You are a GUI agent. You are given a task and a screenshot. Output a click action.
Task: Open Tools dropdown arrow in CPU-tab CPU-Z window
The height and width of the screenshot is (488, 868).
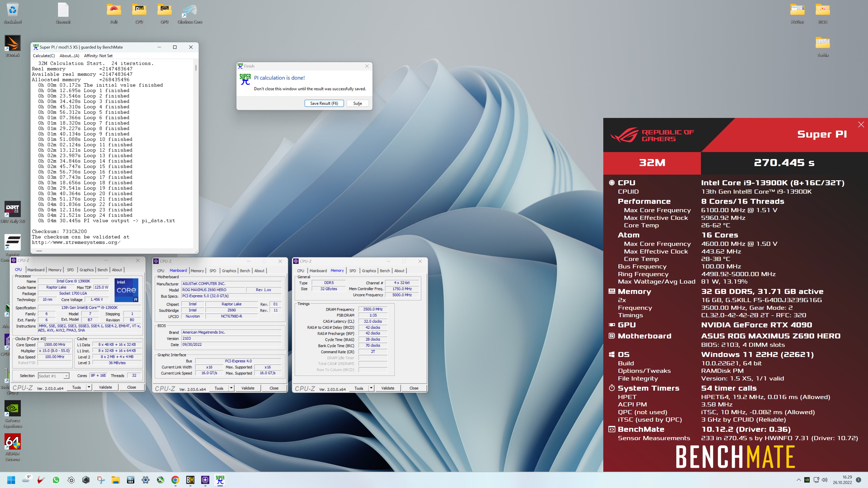click(x=89, y=387)
